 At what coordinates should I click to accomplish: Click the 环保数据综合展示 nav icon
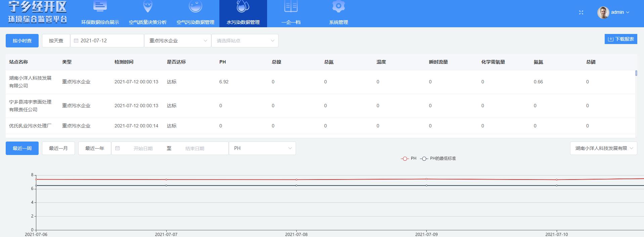(100, 6)
